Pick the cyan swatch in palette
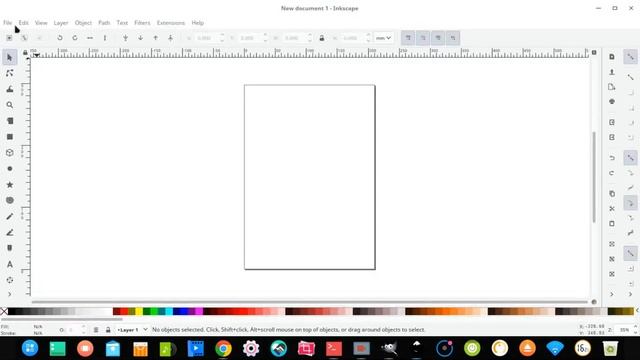This screenshot has width=640, height=360. pos(169,312)
